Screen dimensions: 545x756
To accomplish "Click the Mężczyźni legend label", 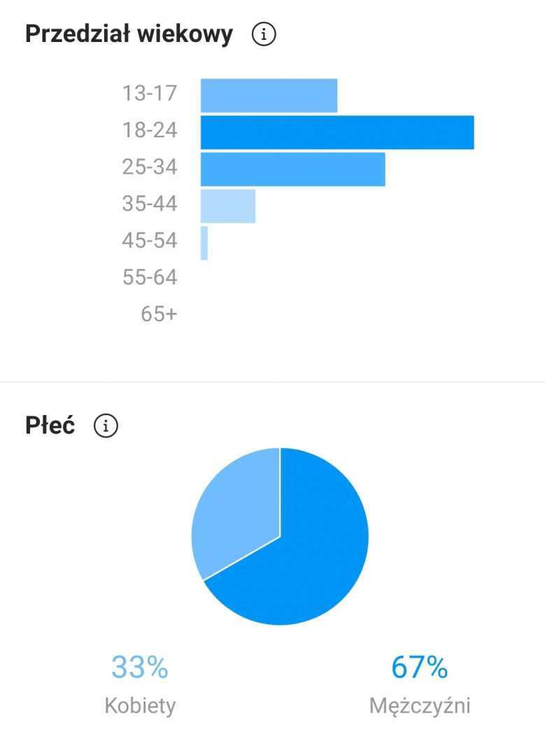I will [420, 706].
